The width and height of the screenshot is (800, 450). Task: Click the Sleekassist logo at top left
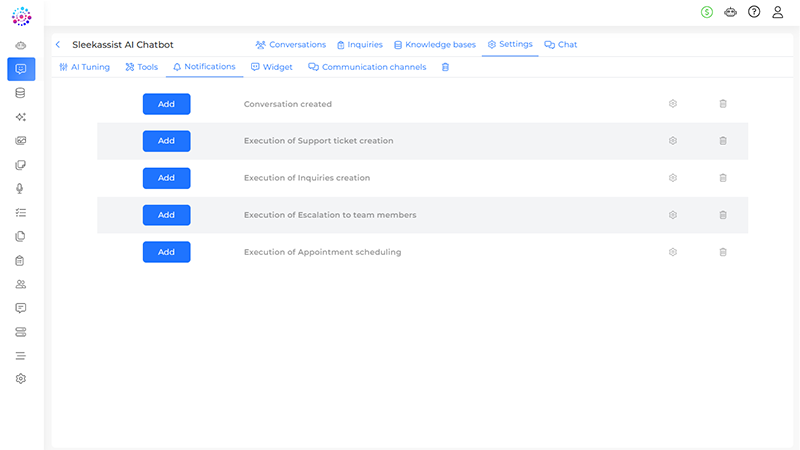(x=21, y=16)
